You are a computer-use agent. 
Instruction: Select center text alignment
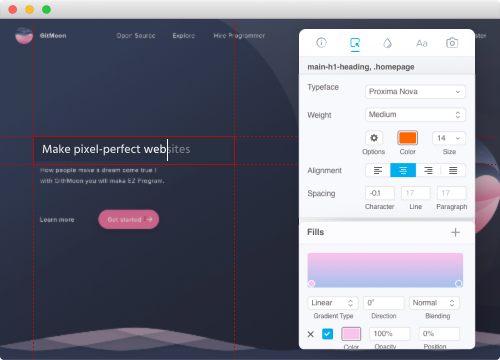403,170
